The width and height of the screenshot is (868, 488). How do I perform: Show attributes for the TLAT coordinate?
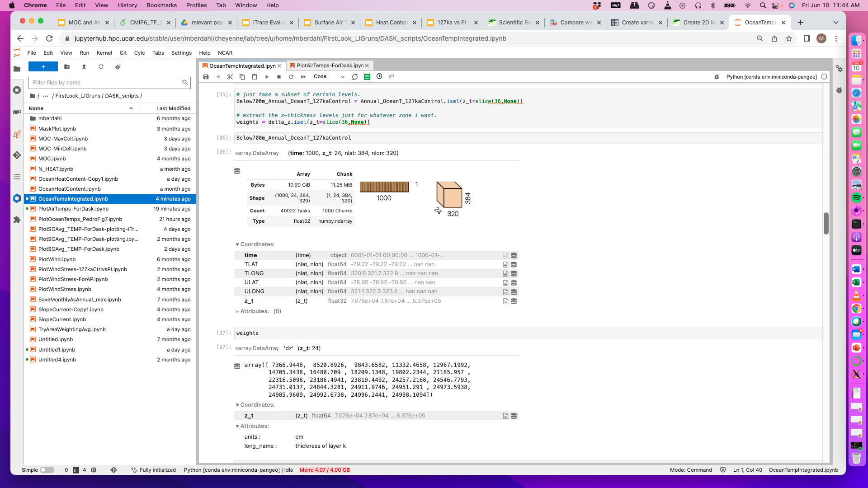point(505,265)
